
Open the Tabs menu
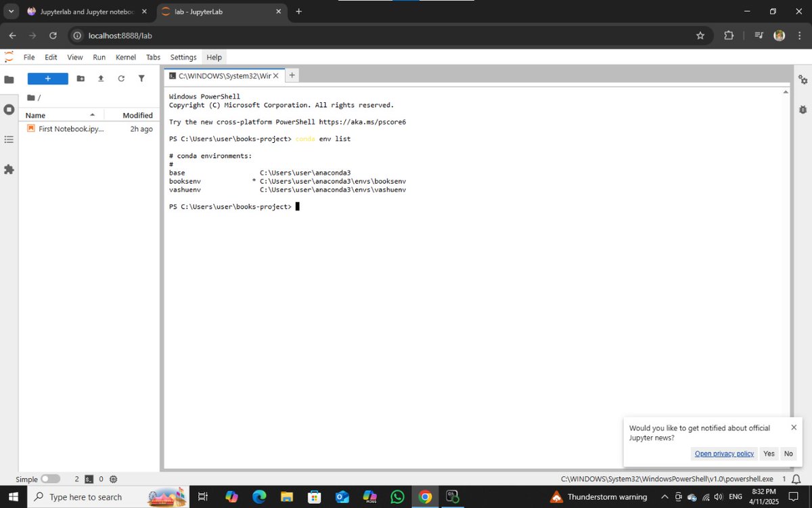pos(154,58)
